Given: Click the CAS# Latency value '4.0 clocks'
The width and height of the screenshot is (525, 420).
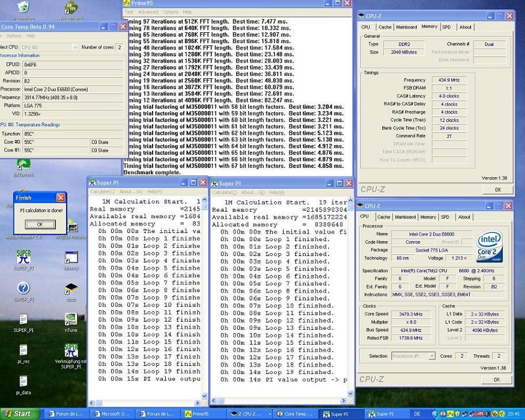Looking at the screenshot, I should click(x=449, y=96).
